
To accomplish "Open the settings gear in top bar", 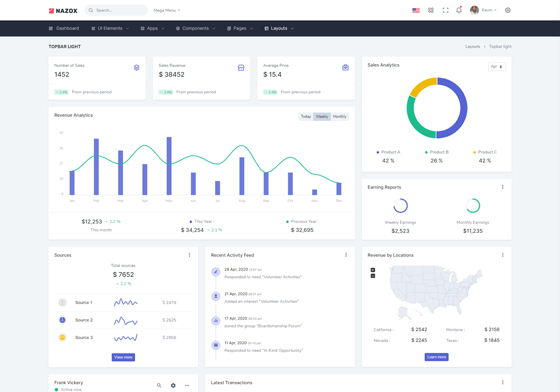I will point(508,10).
